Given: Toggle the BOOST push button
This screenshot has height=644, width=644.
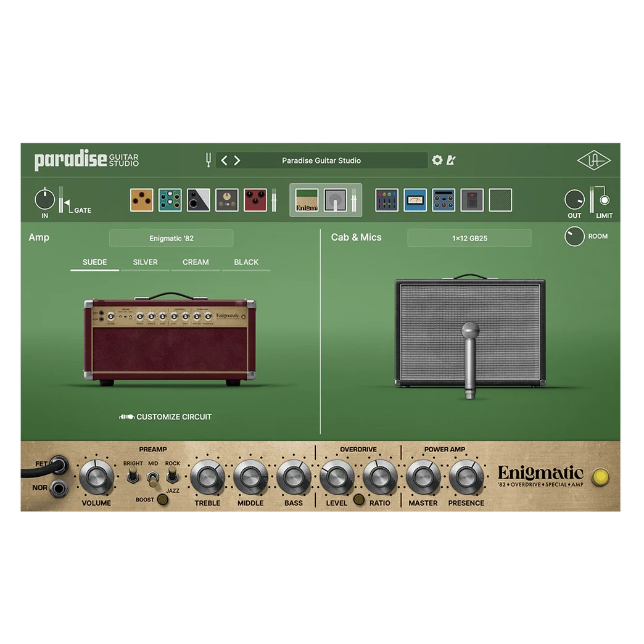Looking at the screenshot, I should (163, 500).
